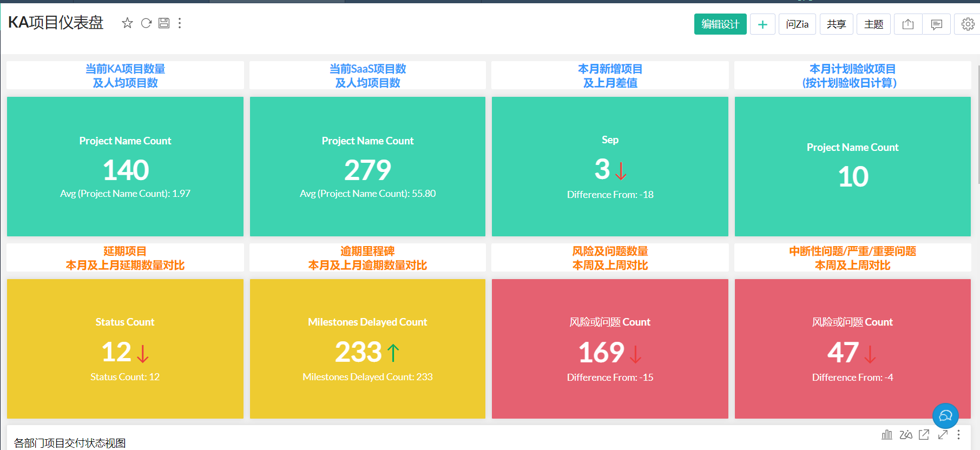Open the 主题 theme menu

pos(873,24)
